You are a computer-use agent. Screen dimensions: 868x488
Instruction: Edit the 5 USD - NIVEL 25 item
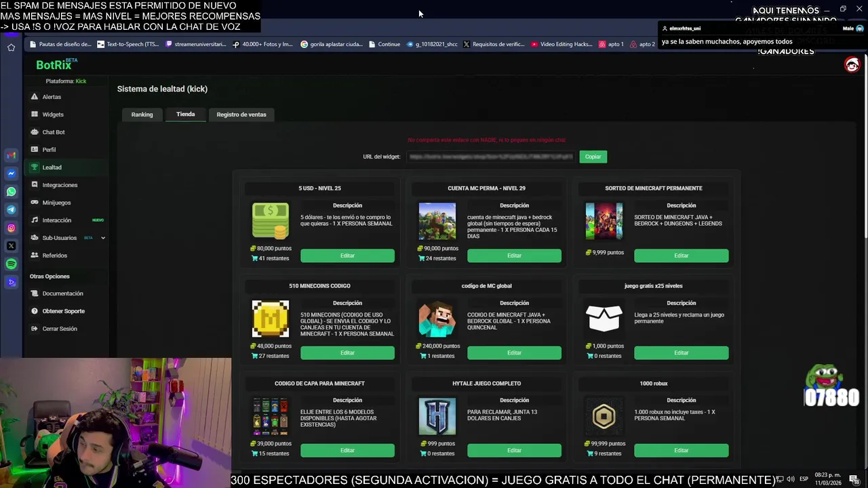pos(347,256)
